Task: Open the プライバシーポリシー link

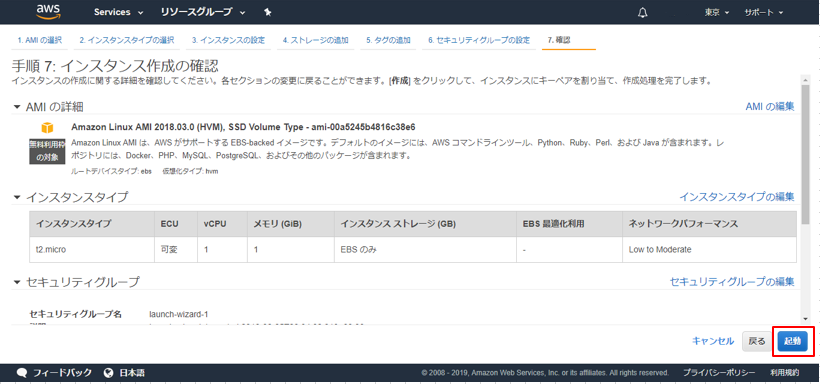Action: click(719, 373)
